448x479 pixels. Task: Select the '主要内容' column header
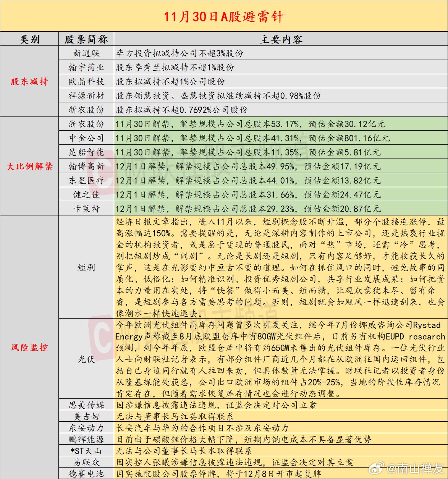point(281,39)
